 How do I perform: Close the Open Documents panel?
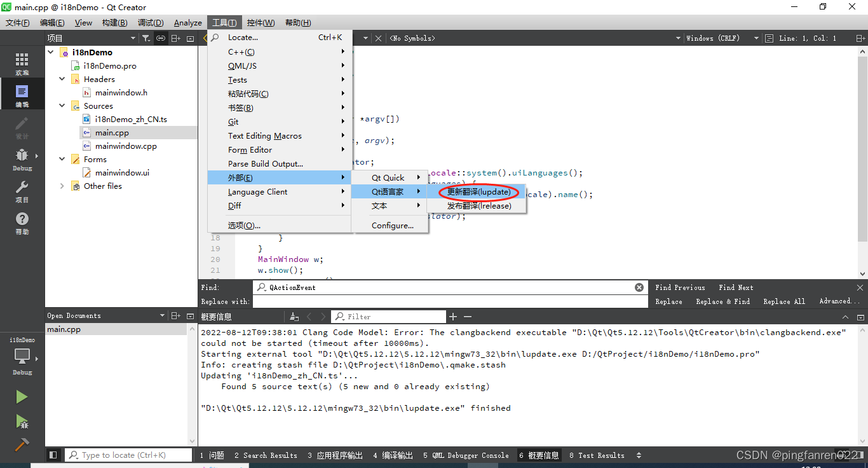click(190, 316)
